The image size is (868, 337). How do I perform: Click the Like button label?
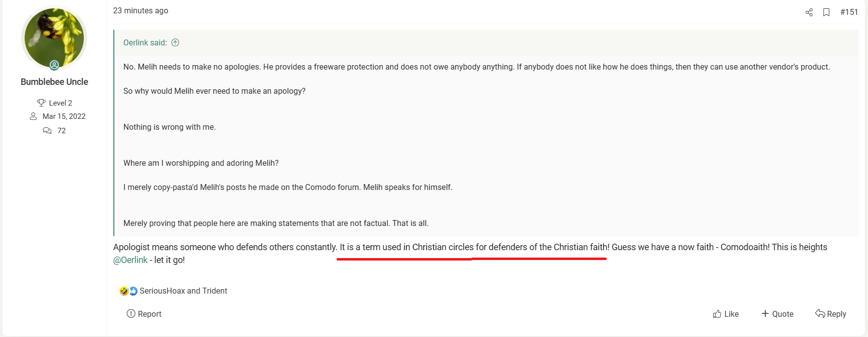(731, 314)
